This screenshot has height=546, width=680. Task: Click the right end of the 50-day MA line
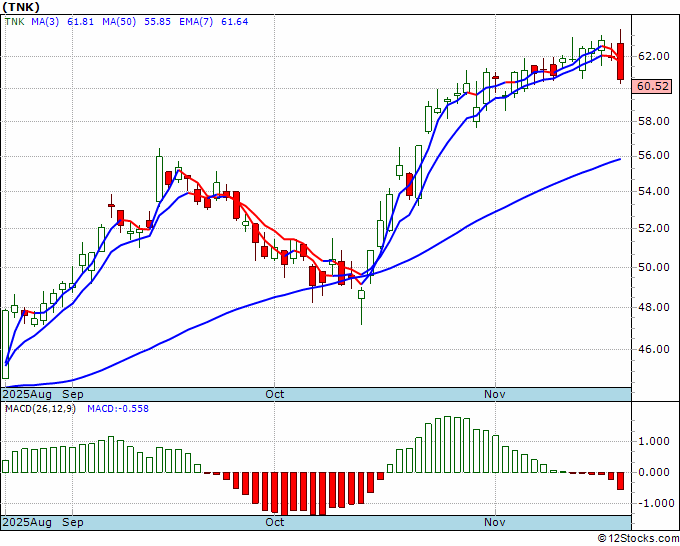(620, 159)
